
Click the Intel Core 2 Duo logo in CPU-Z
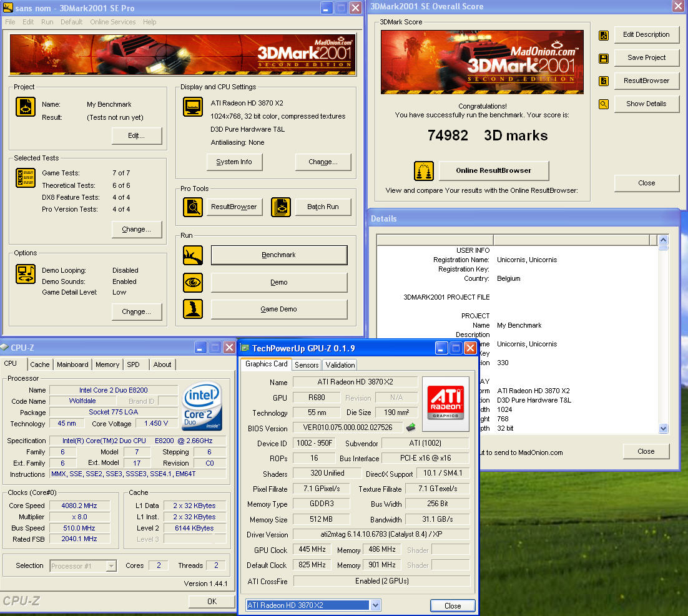click(202, 406)
